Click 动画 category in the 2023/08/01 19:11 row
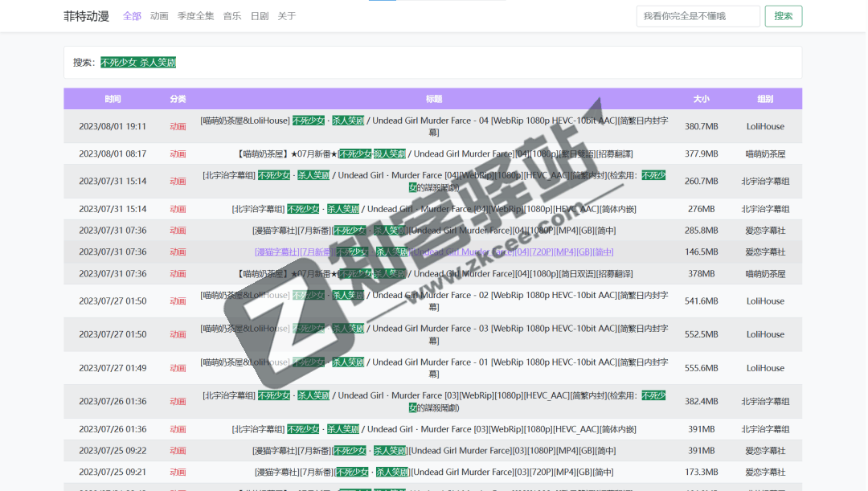The width and height of the screenshot is (868, 491). [178, 126]
